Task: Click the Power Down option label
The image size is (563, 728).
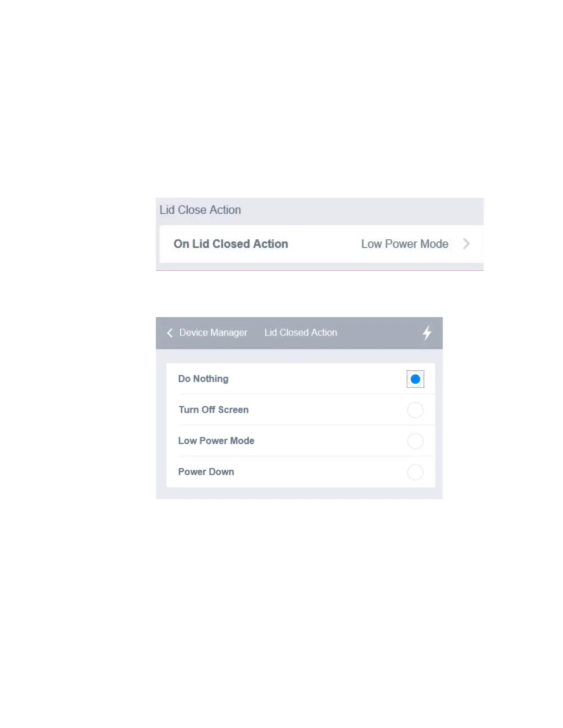Action: click(206, 472)
